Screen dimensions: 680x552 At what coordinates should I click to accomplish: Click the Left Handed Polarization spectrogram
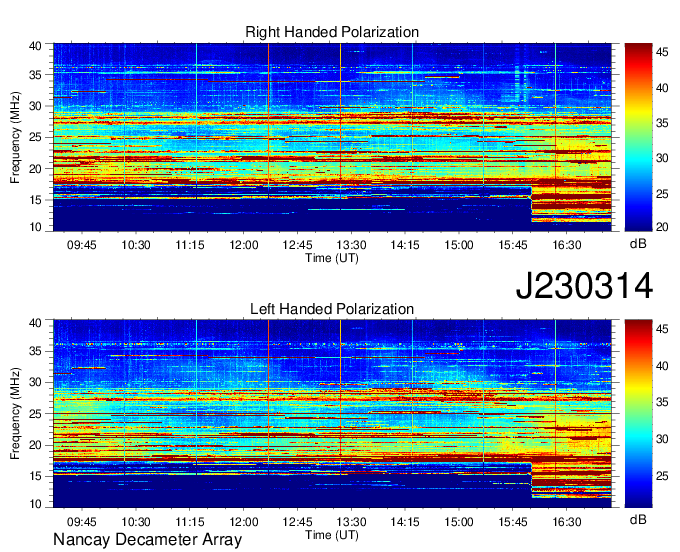click(x=332, y=414)
